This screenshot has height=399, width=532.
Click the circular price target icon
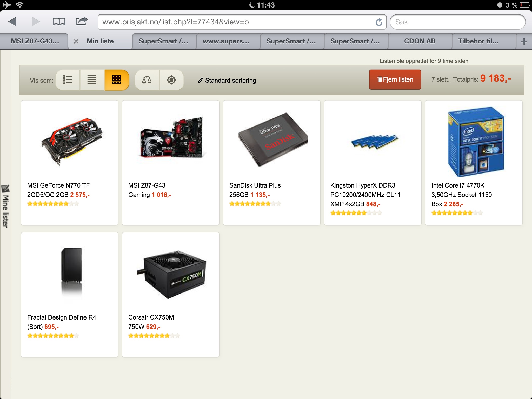point(171,80)
